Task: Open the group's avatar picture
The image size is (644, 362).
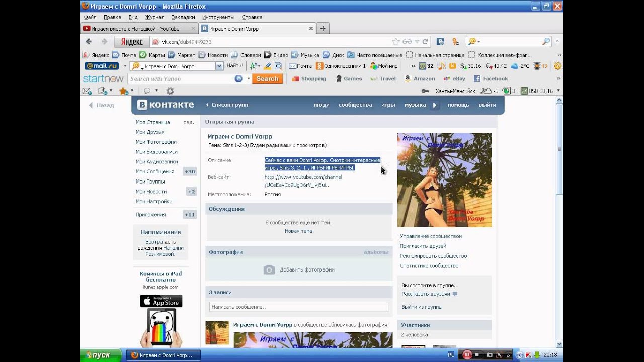Action: tap(445, 180)
